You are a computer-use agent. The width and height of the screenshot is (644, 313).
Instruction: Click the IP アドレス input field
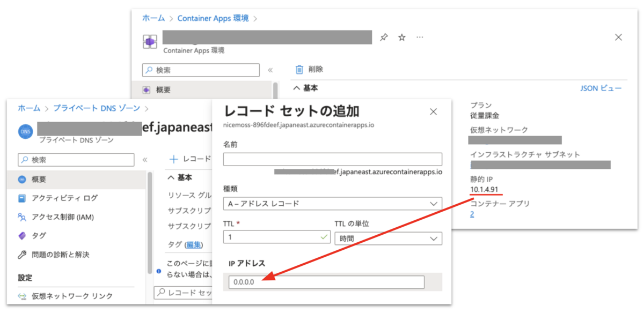tap(326, 282)
